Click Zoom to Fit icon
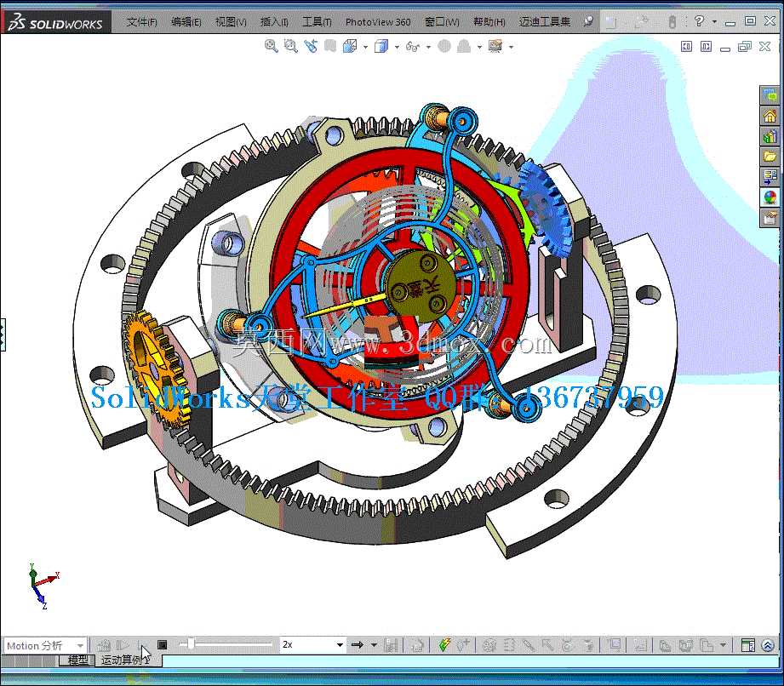 point(271,47)
